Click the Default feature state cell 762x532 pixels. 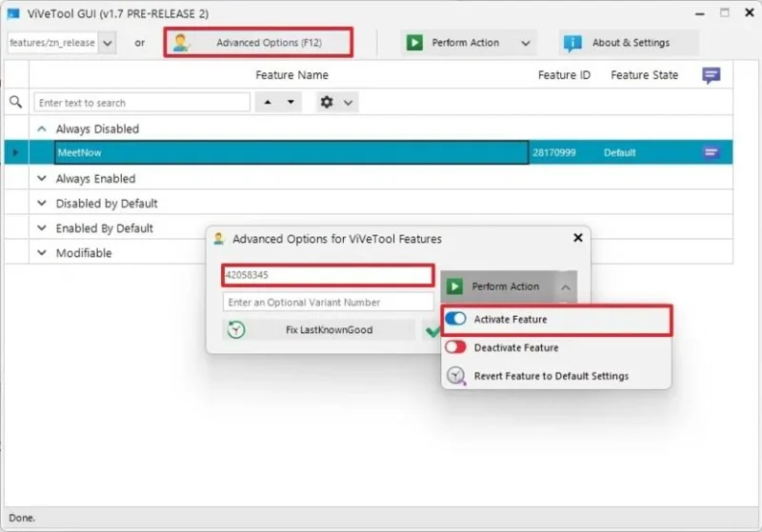coord(620,152)
